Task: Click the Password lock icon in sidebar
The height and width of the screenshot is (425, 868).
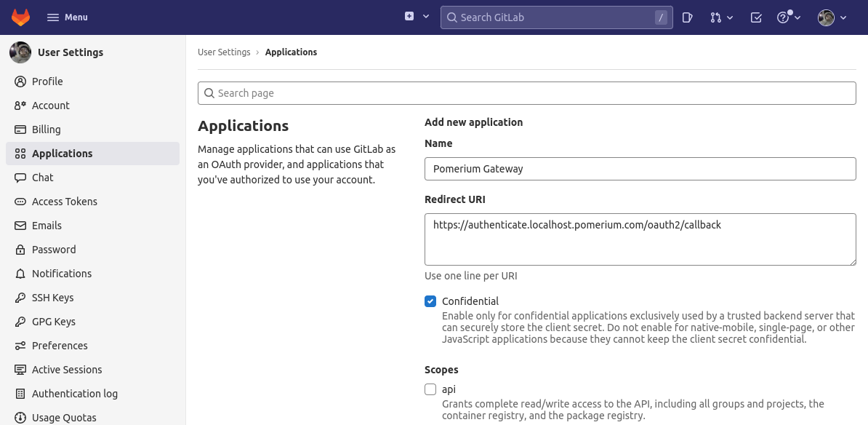Action: pyautogui.click(x=20, y=250)
